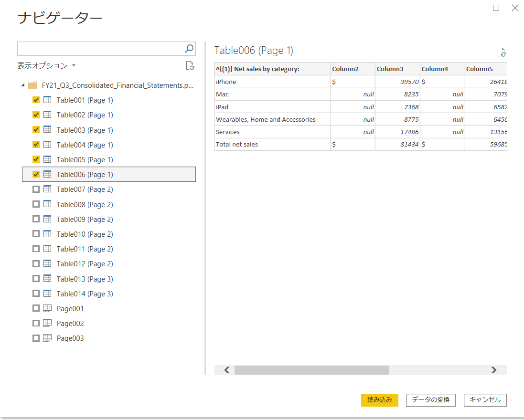Click the table icon for Table002 (Page 1)

point(47,115)
